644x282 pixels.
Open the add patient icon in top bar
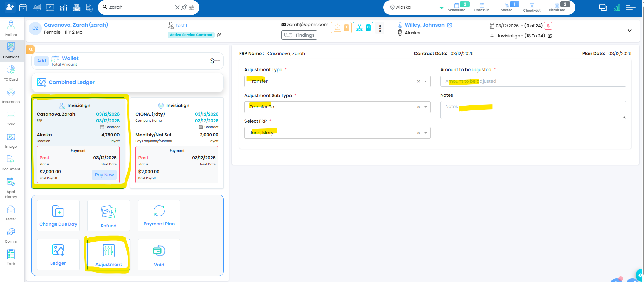tap(10, 7)
